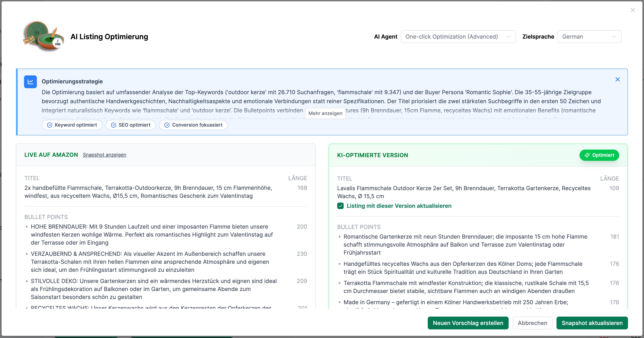The width and height of the screenshot is (644, 338).
Task: Uncheck Listing mit dieser Version aktualisieren
Action: 340,206
